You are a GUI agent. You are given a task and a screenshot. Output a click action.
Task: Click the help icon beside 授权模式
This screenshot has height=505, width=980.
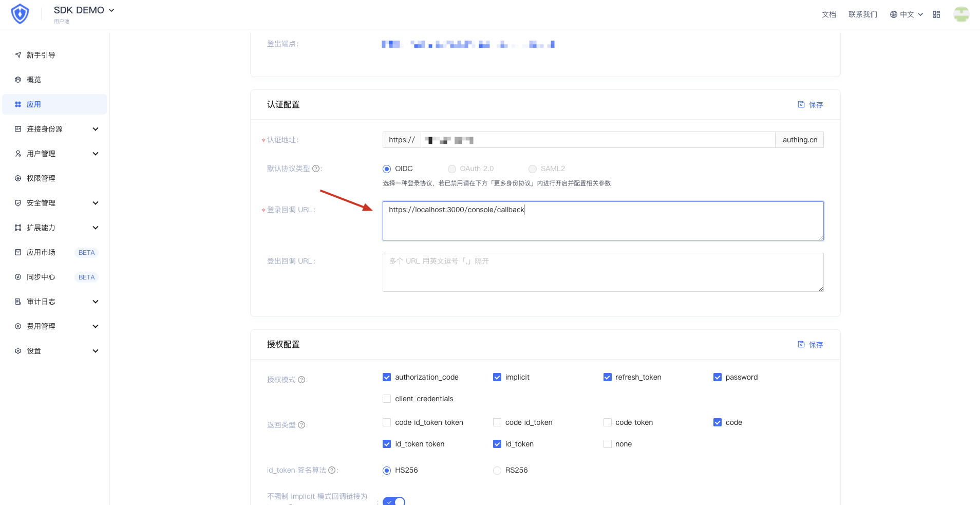(x=301, y=380)
